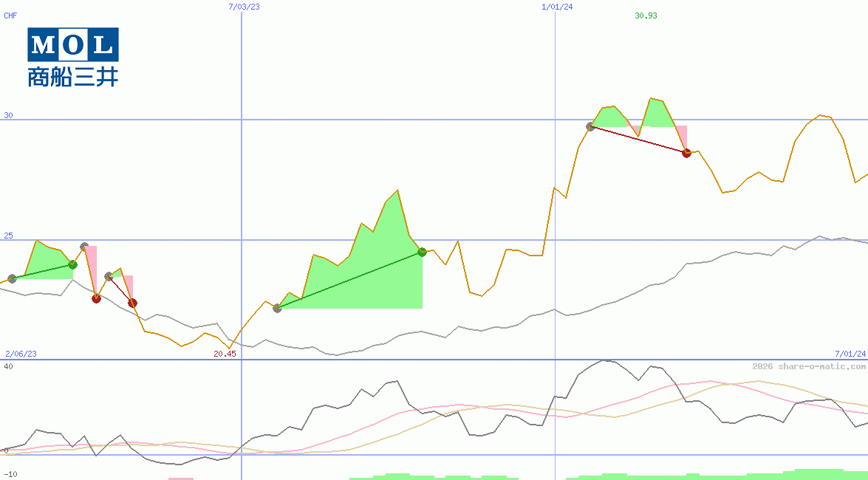868x480 pixels.
Task: Click the gray trade entry dot at far left
Action: [13, 280]
